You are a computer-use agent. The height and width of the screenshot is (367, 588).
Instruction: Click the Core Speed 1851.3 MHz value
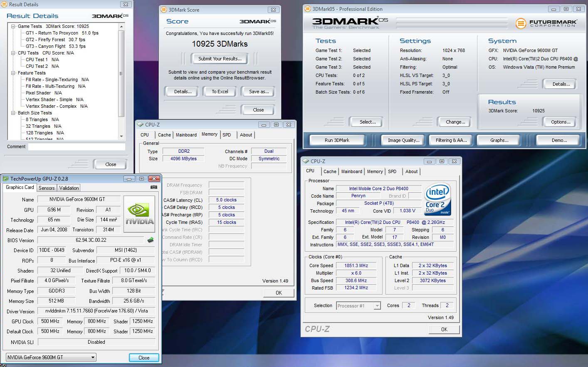(356, 265)
